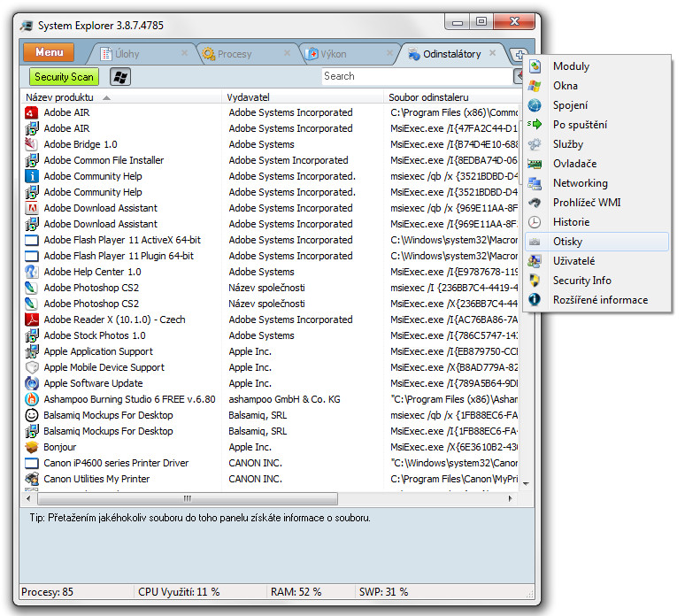
Task: Click the Úlohy tab page icon
Action: (106, 54)
